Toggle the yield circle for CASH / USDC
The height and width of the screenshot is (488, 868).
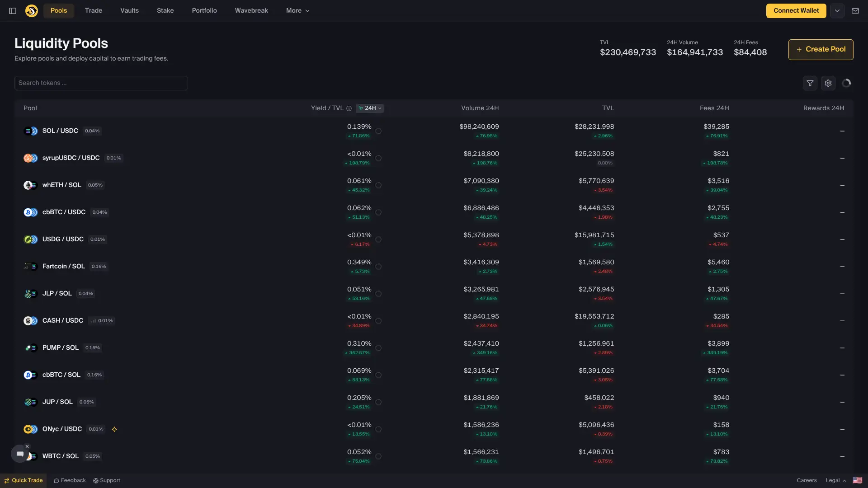click(x=378, y=321)
